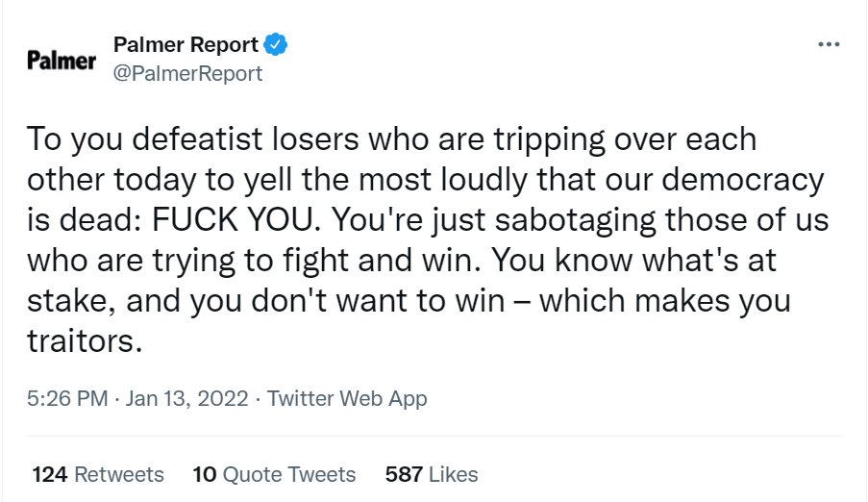Click the line beginning "other today to yell"
Viewport: 868px width, 502px height.
[x=425, y=180]
